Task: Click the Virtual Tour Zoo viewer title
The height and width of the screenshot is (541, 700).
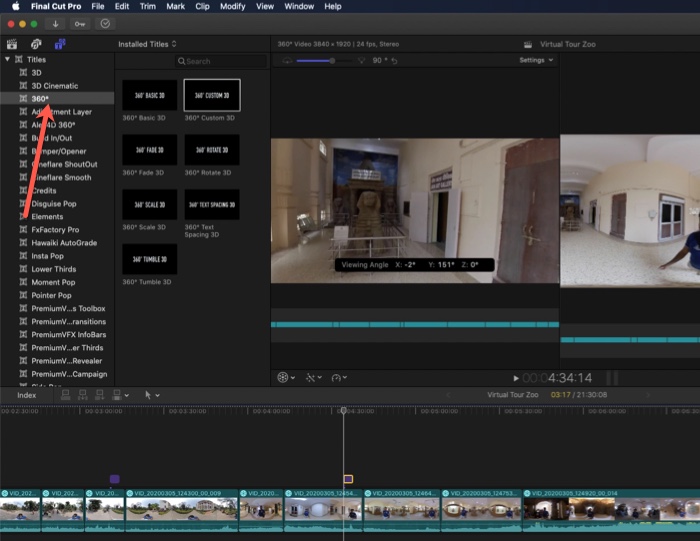Action: pos(567,44)
